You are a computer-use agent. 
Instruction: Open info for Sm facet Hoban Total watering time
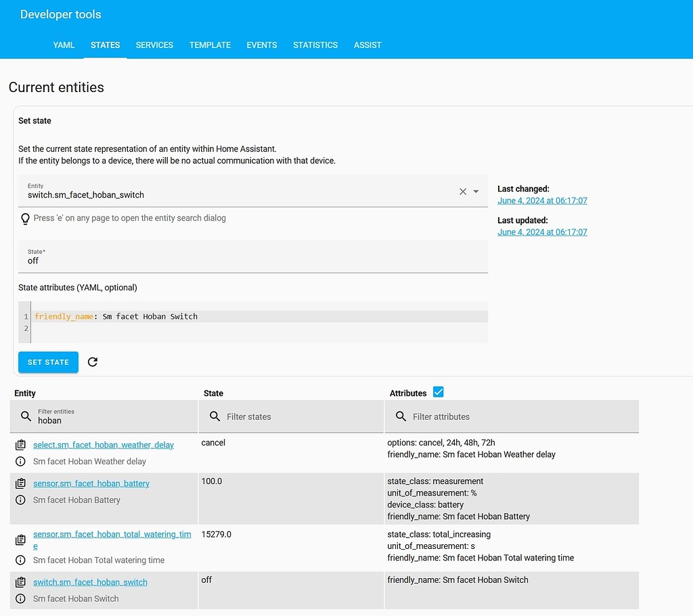(21, 560)
